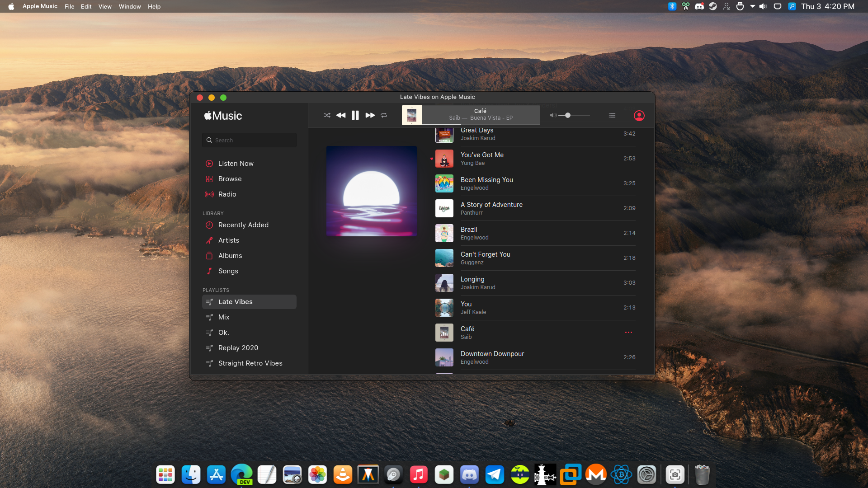This screenshot has height=488, width=868.
Task: Show Recently Added library
Action: pos(249,225)
